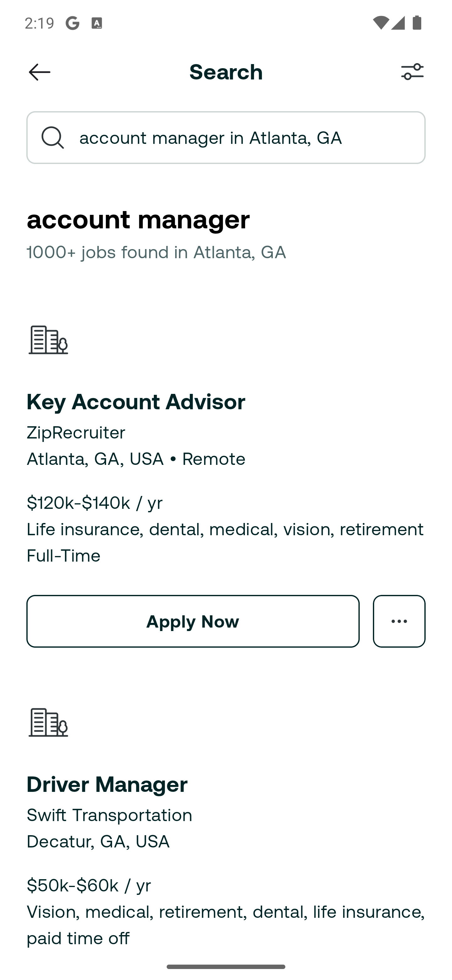This screenshot has width=452, height=980.
Task: Open the search filters icon
Action: [x=412, y=72]
